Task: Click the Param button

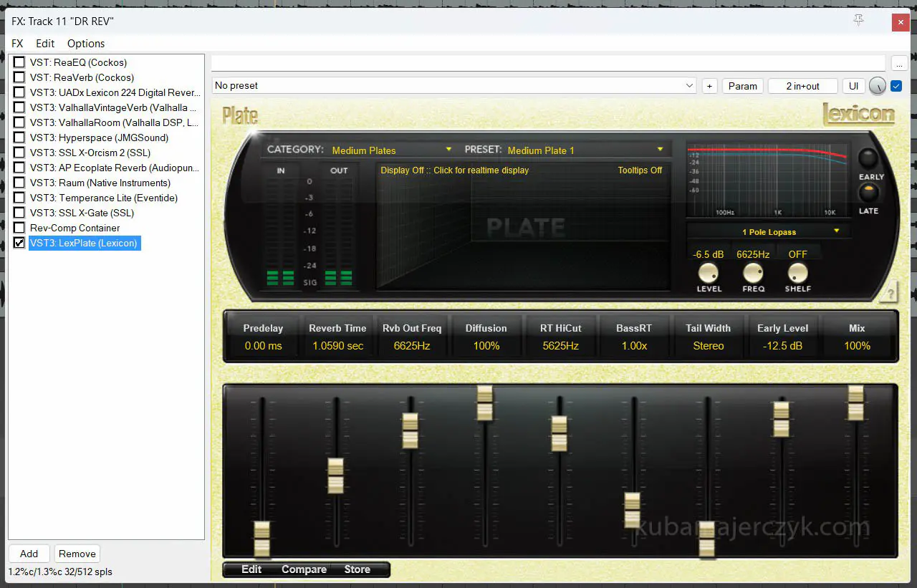Action: 742,86
